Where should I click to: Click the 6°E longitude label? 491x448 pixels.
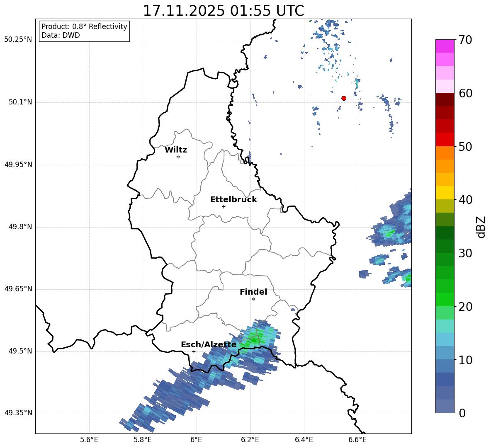click(196, 440)
